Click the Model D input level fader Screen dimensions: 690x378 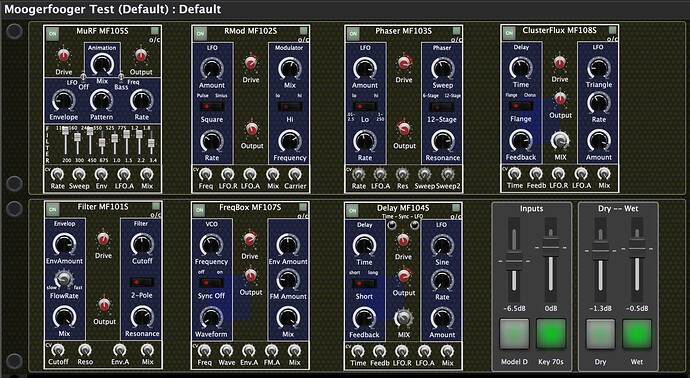tap(514, 261)
